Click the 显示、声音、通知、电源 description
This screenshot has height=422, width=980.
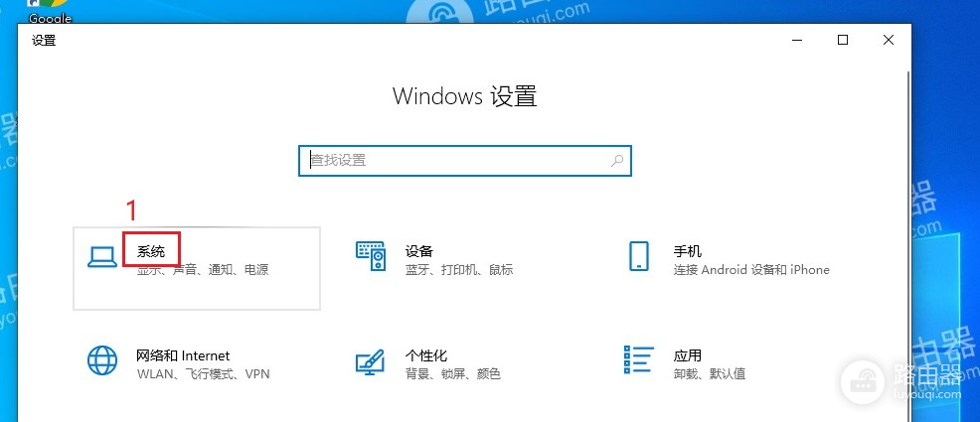coord(203,270)
